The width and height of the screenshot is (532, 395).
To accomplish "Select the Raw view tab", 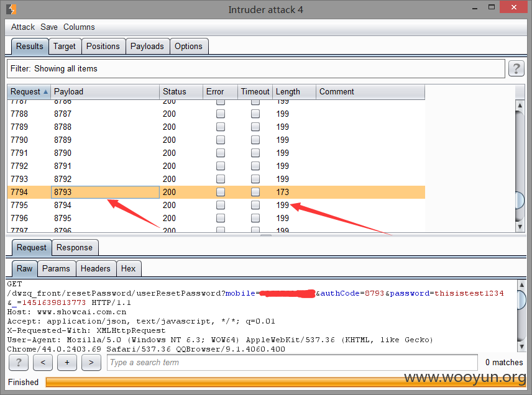I will click(x=24, y=269).
